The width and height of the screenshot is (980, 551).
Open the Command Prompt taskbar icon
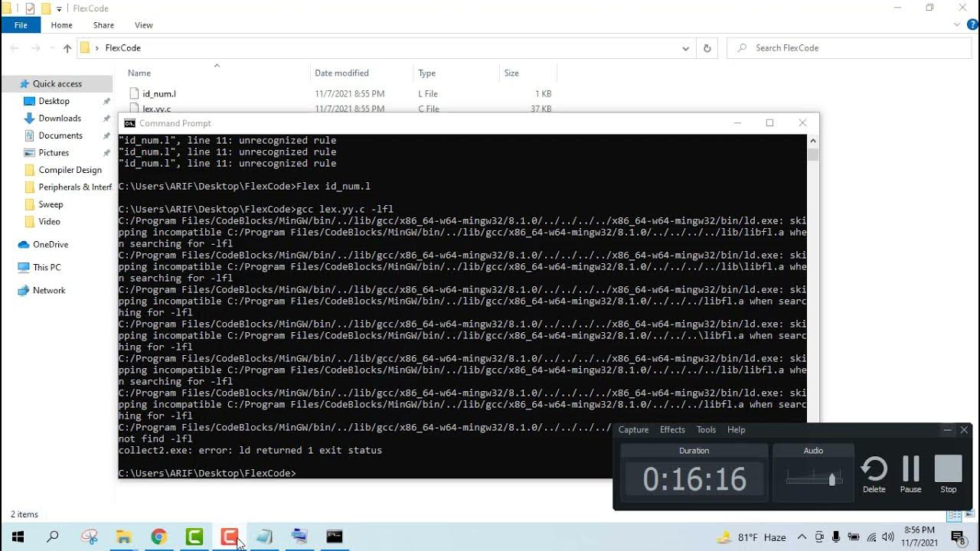[335, 537]
